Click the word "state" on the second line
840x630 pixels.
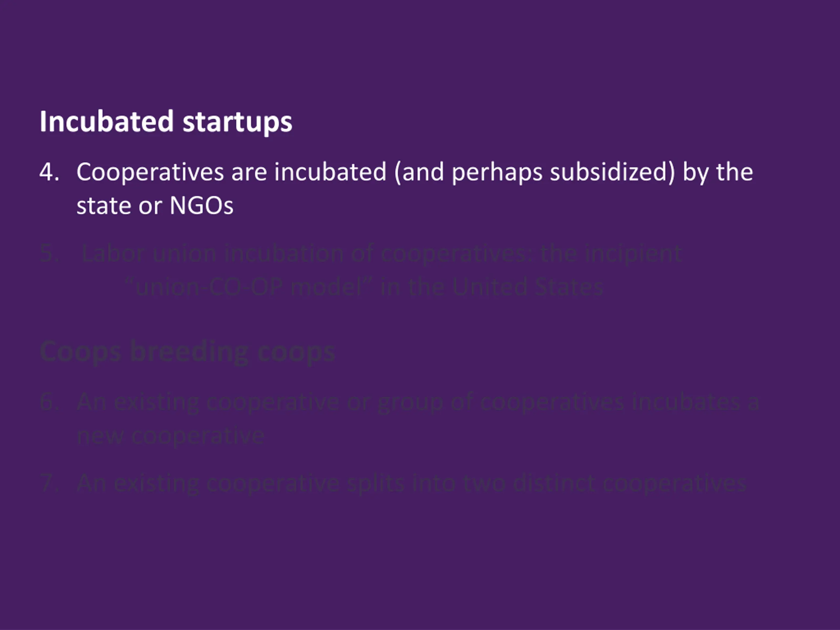click(104, 206)
